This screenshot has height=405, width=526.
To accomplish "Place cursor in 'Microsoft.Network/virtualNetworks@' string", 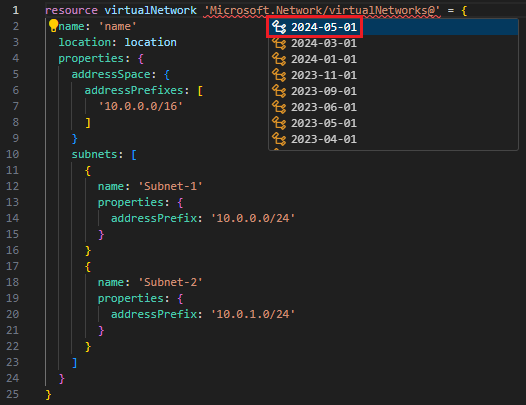I will pos(322,10).
